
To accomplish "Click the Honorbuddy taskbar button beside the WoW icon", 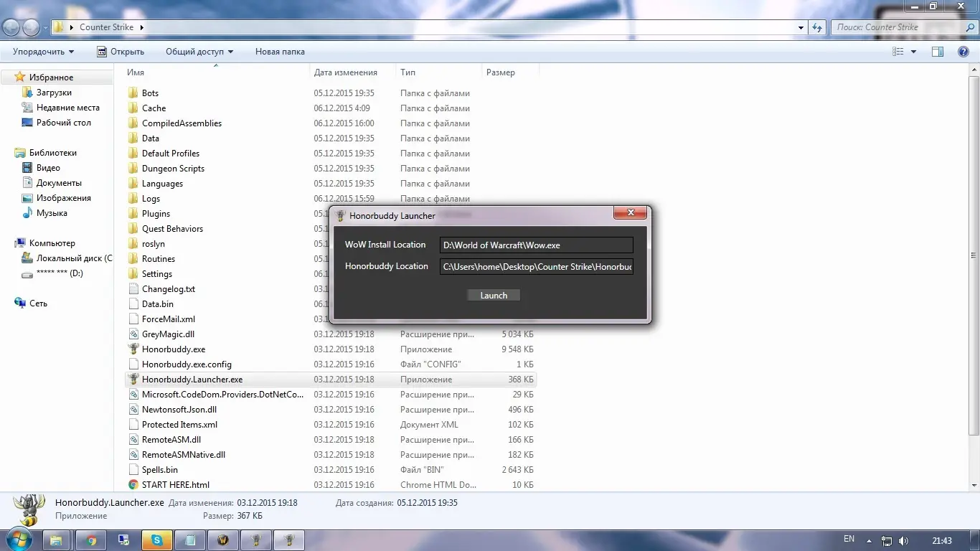I will (255, 540).
